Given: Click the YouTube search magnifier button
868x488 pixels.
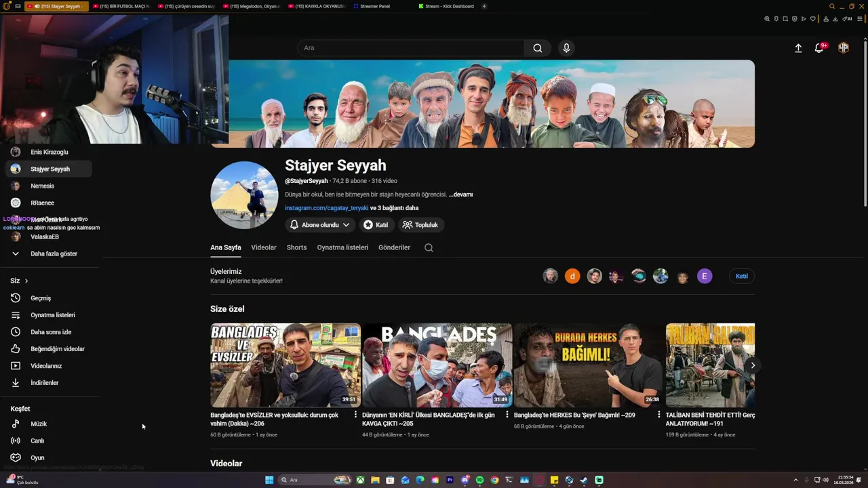Looking at the screenshot, I should click(x=537, y=48).
